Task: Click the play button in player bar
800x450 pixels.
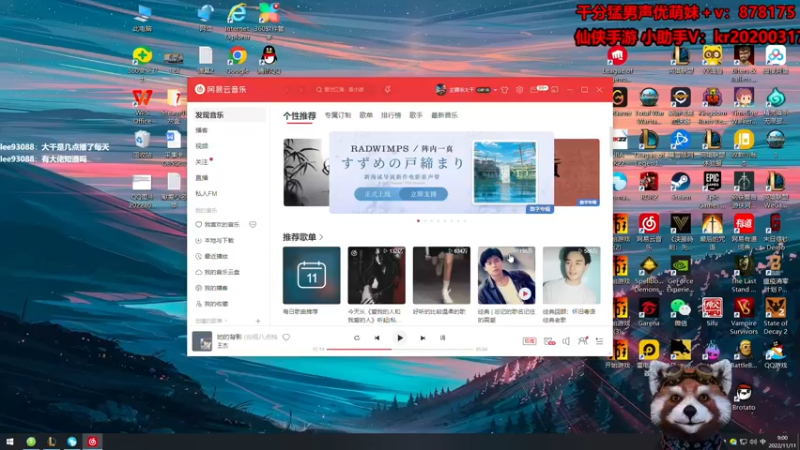Action: pos(400,338)
